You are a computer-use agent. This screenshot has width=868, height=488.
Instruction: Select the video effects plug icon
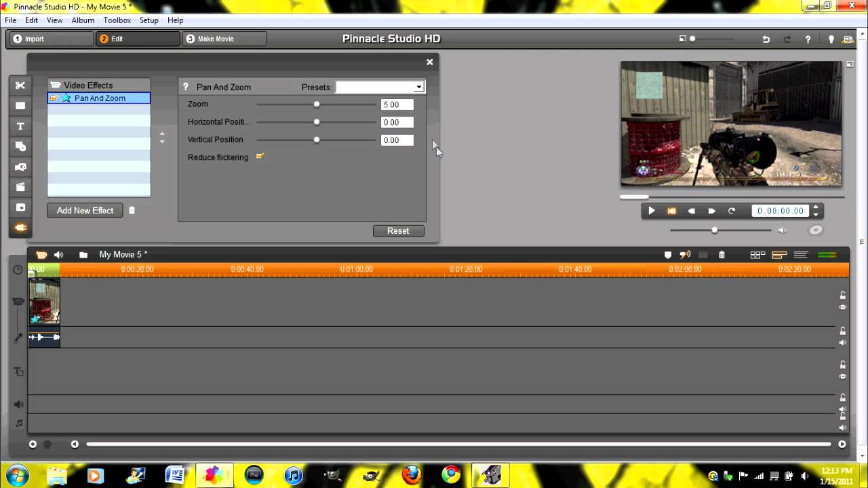(20, 228)
